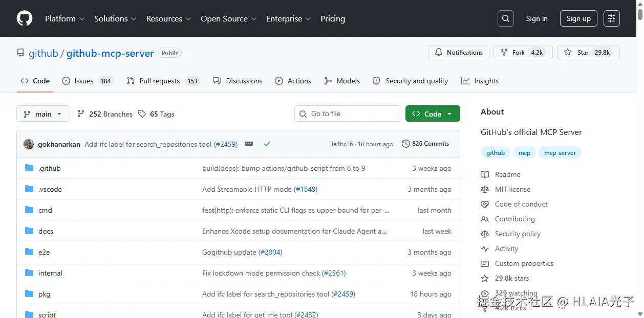644x318 pixels.
Task: Click the green check status icon
Action: [267, 144]
